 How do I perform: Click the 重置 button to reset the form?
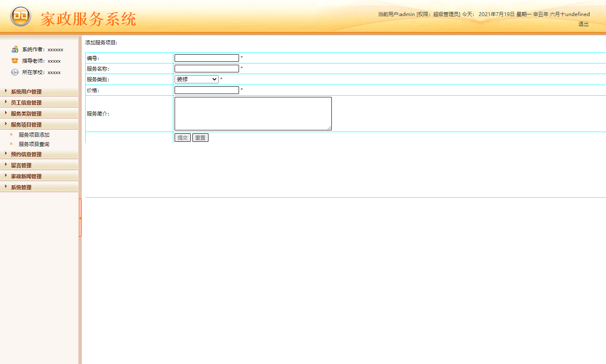coord(200,137)
